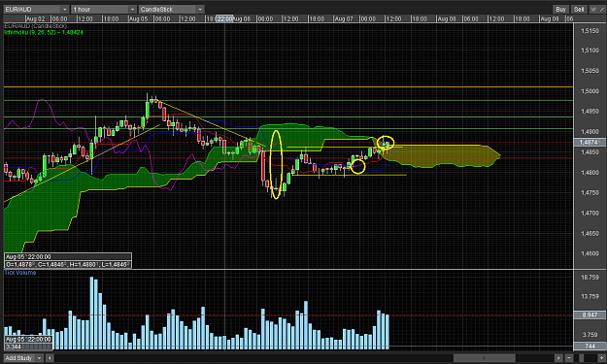Click the current price tag 1,4874
Image resolution: width=607 pixels, height=364 pixels.
pyautogui.click(x=589, y=143)
